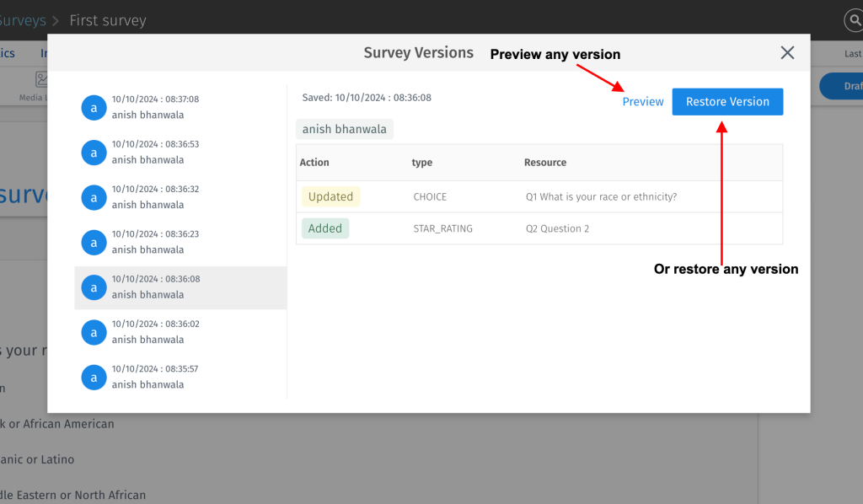The width and height of the screenshot is (863, 504).
Task: Click the Action column header
Action: coord(314,163)
